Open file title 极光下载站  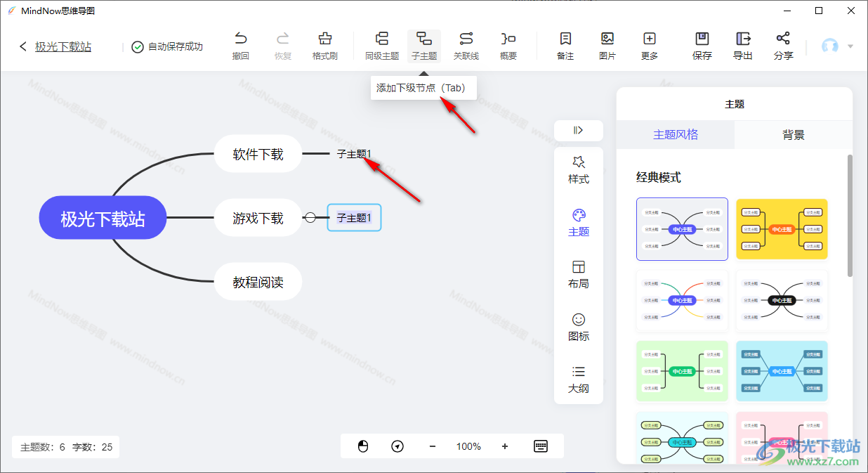point(63,46)
